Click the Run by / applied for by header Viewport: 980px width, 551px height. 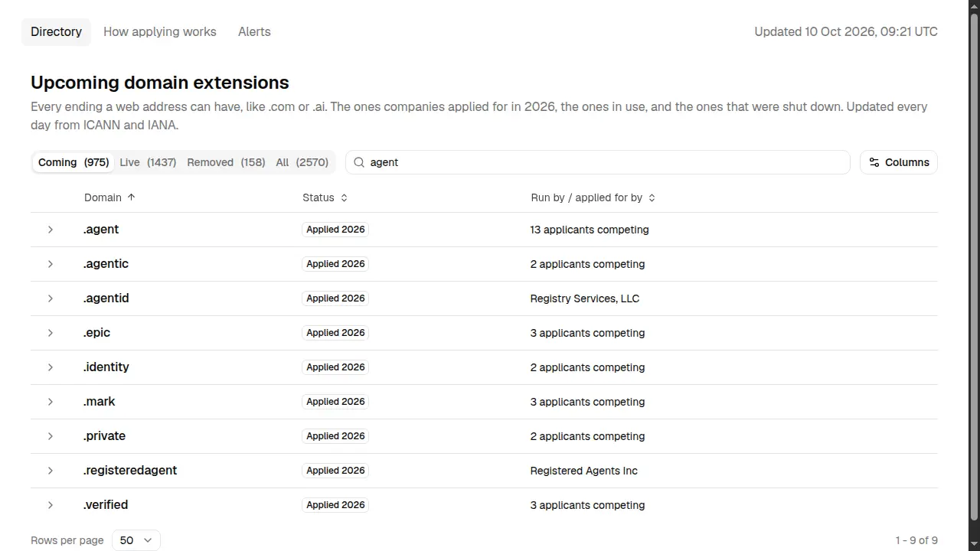tap(586, 197)
